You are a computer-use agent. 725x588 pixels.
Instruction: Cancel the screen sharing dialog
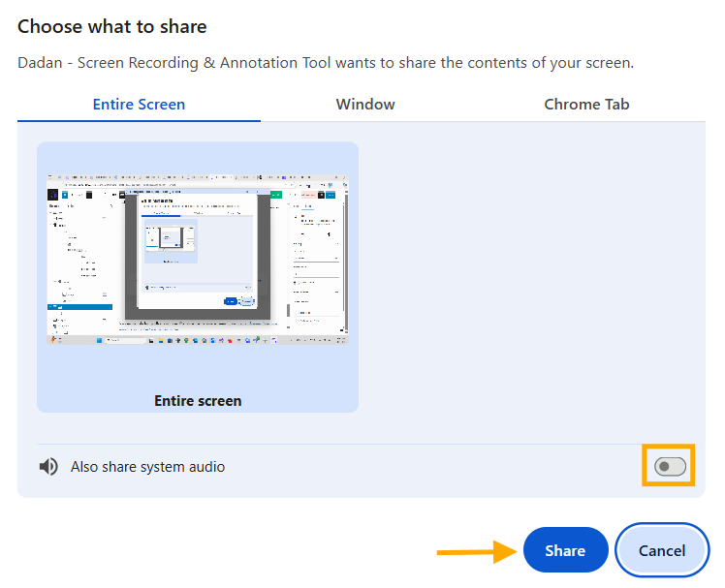pos(662,550)
